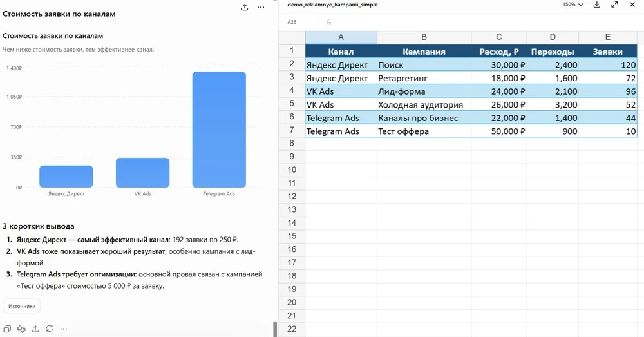This screenshot has width=644, height=337.
Task: Share the response using bottom upload icon
Action: tap(35, 329)
